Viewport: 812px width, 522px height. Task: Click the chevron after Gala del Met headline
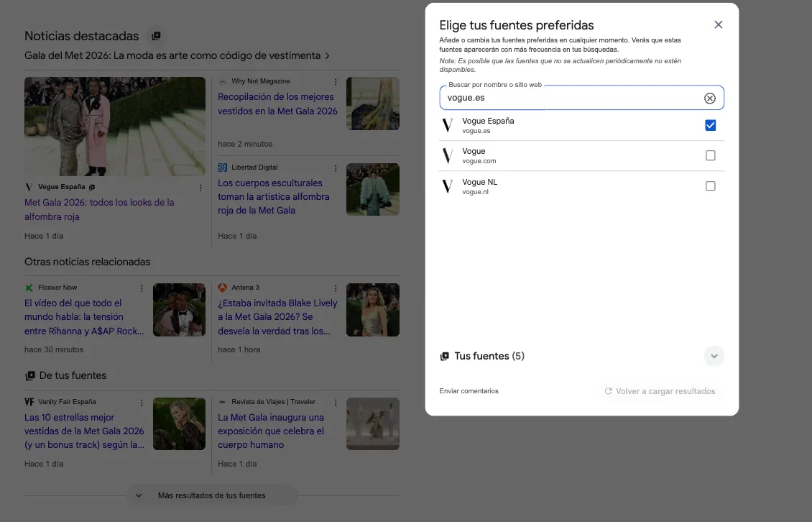[327, 56]
